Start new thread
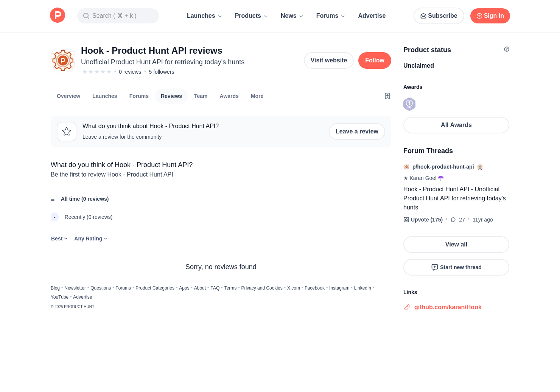This screenshot has width=560, height=392. pyautogui.click(x=456, y=267)
